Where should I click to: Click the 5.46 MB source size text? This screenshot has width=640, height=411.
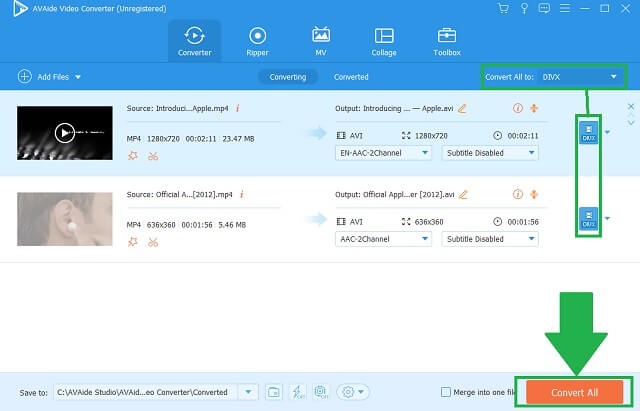[x=232, y=225]
